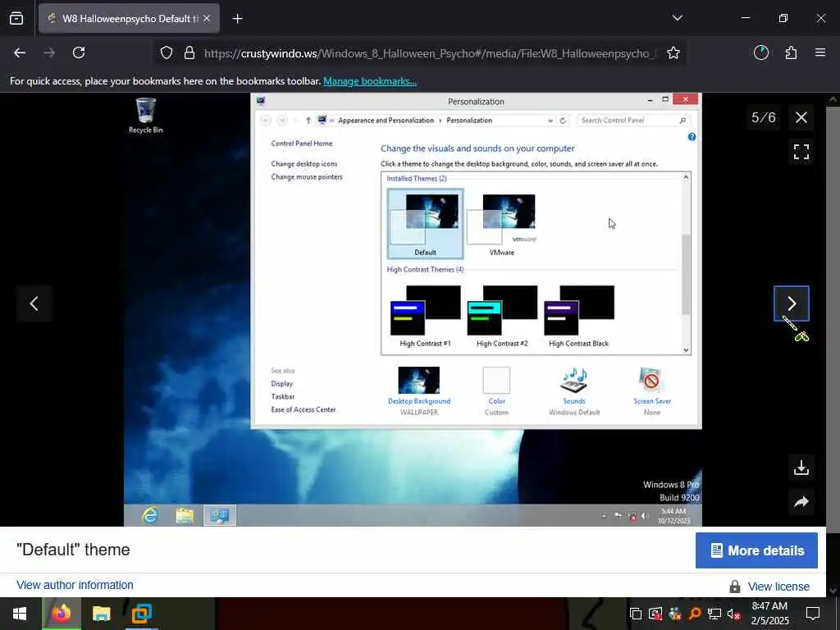Close the media viewer
Screen dimensions: 840x630
click(801, 117)
